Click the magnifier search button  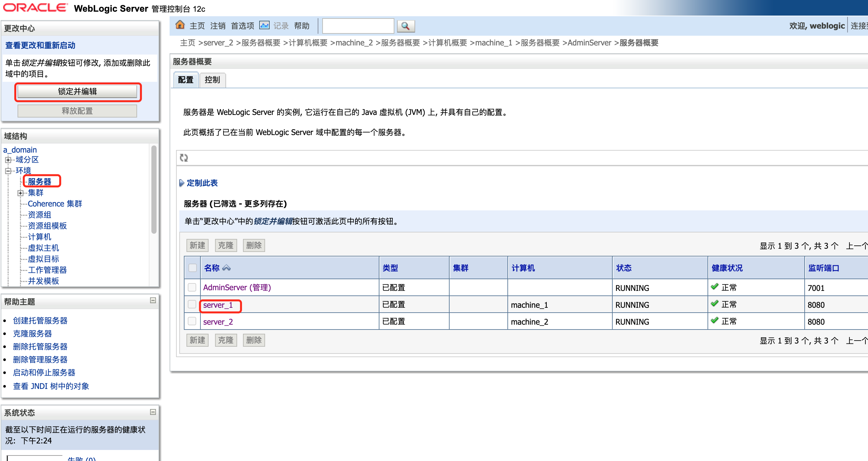point(406,26)
